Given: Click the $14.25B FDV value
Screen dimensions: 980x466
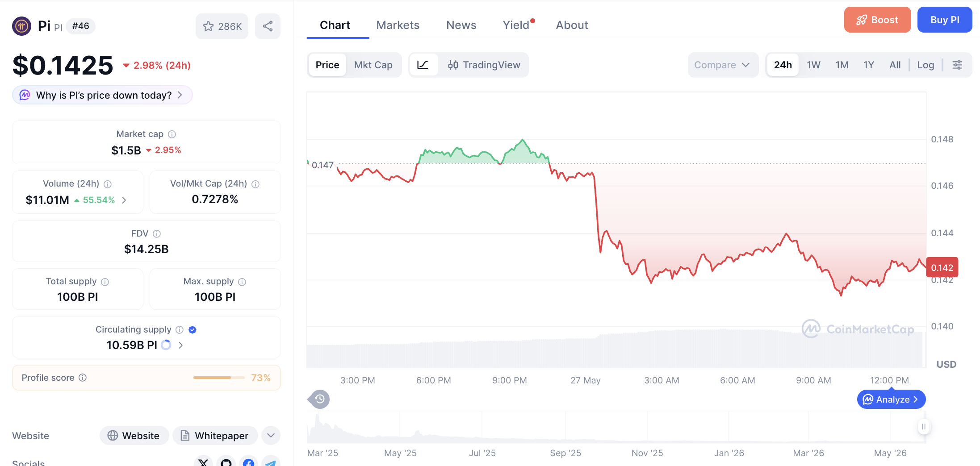Looking at the screenshot, I should [147, 249].
